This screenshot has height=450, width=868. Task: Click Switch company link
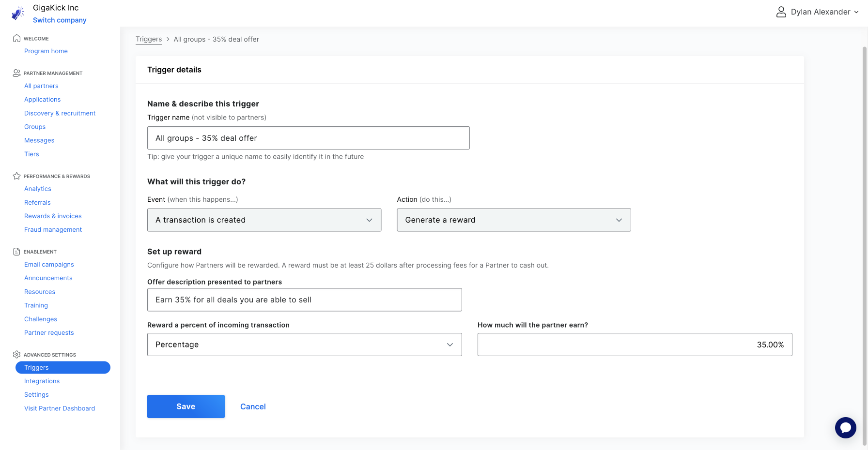(x=60, y=20)
